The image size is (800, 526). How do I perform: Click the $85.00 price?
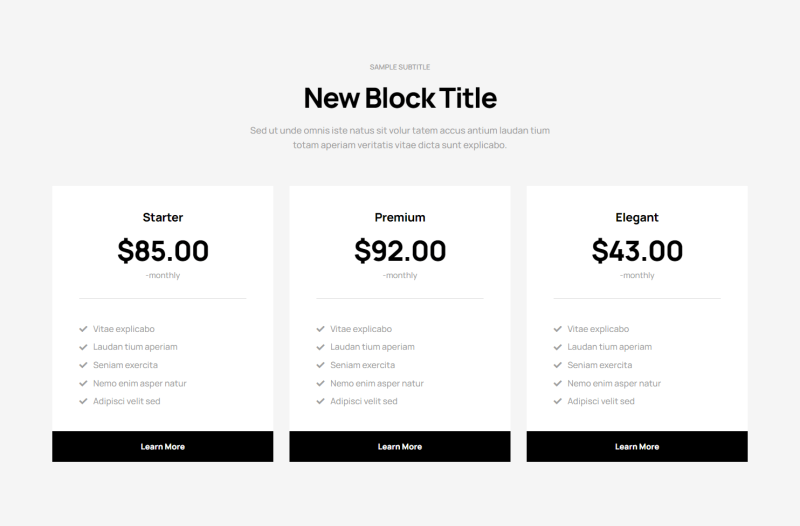pos(163,250)
